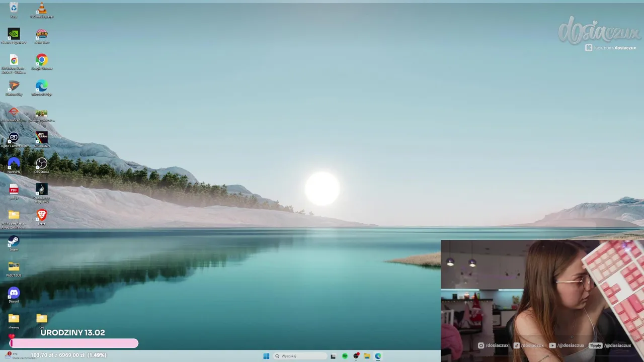Open the cos folder on the desktop
This screenshot has width=644, height=362.
pos(42,320)
